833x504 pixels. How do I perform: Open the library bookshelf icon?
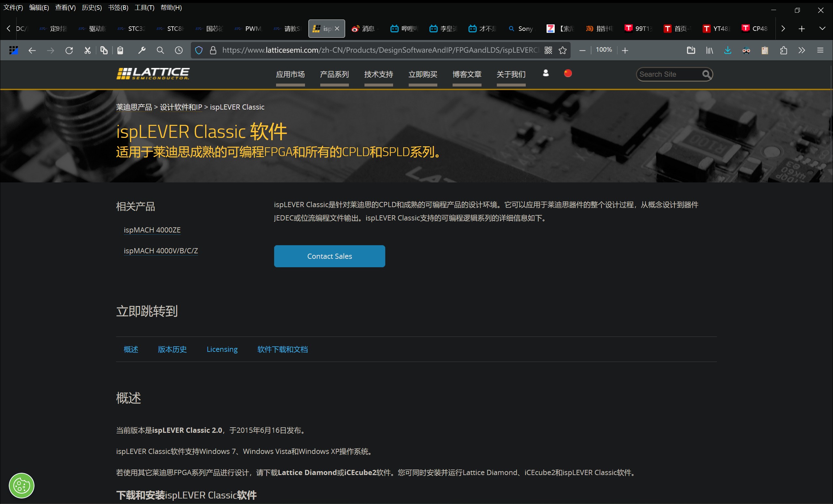tap(709, 50)
